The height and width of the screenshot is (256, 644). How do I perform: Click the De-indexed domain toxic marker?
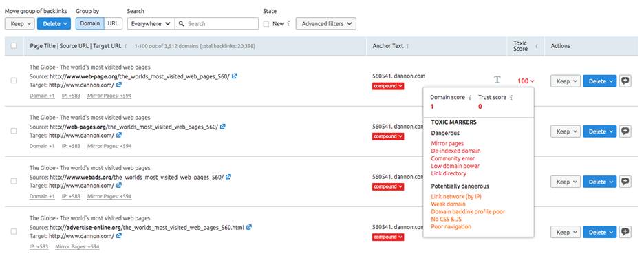point(455,151)
